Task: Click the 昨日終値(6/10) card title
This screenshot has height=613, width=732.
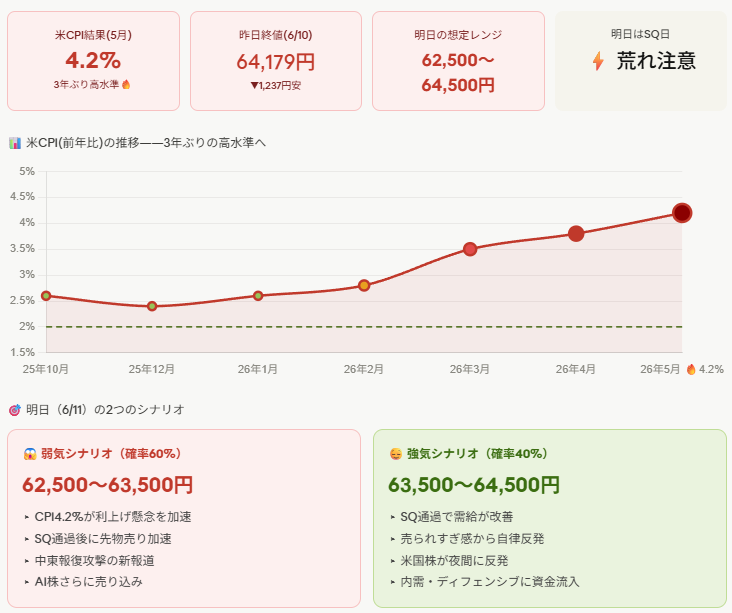Action: click(276, 35)
